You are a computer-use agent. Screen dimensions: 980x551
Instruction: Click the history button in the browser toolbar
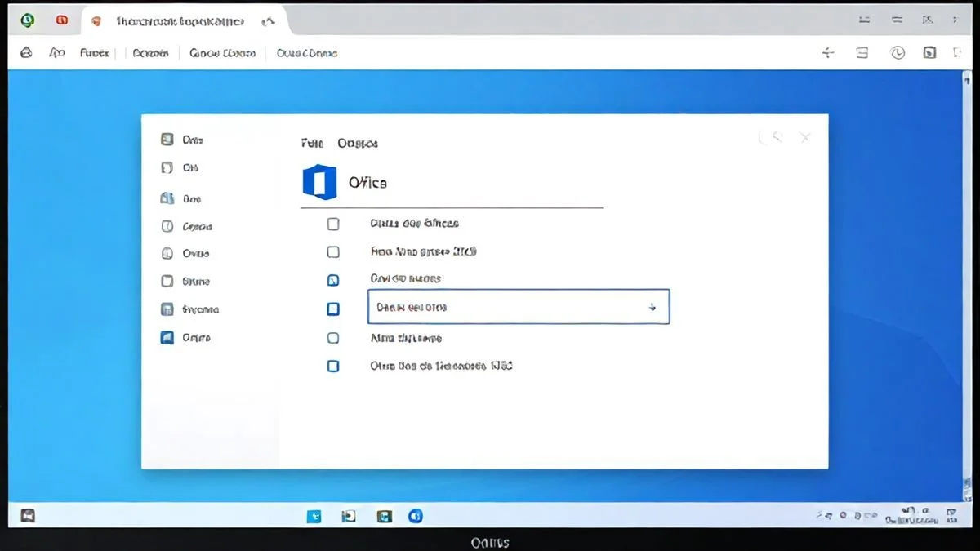click(x=896, y=52)
